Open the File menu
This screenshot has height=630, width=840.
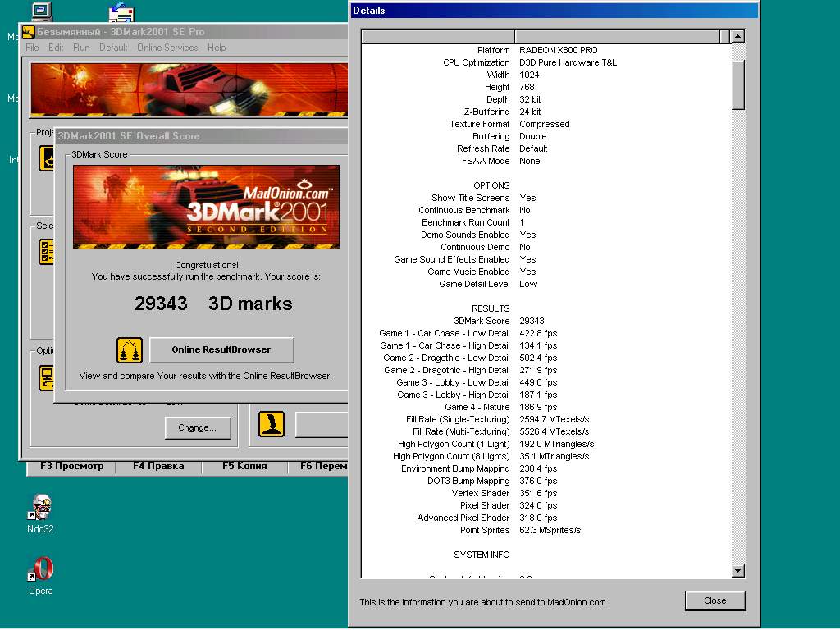coord(32,48)
